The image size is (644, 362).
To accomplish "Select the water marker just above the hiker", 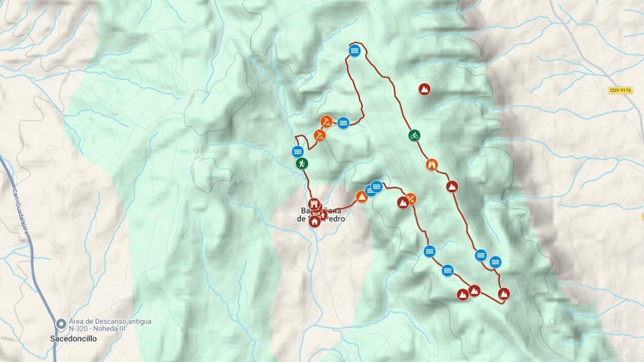I will tap(297, 151).
